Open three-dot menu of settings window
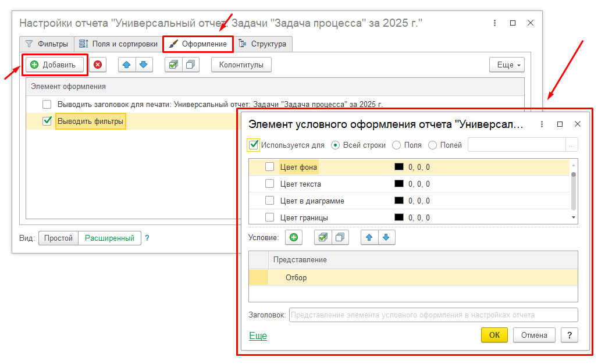Viewport: 605px width, 364px height. coord(494,23)
